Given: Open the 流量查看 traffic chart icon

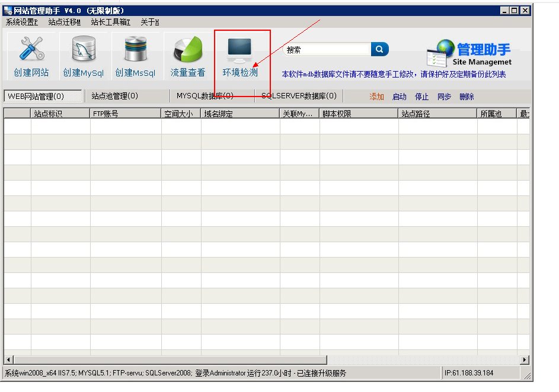Looking at the screenshot, I should 187,50.
